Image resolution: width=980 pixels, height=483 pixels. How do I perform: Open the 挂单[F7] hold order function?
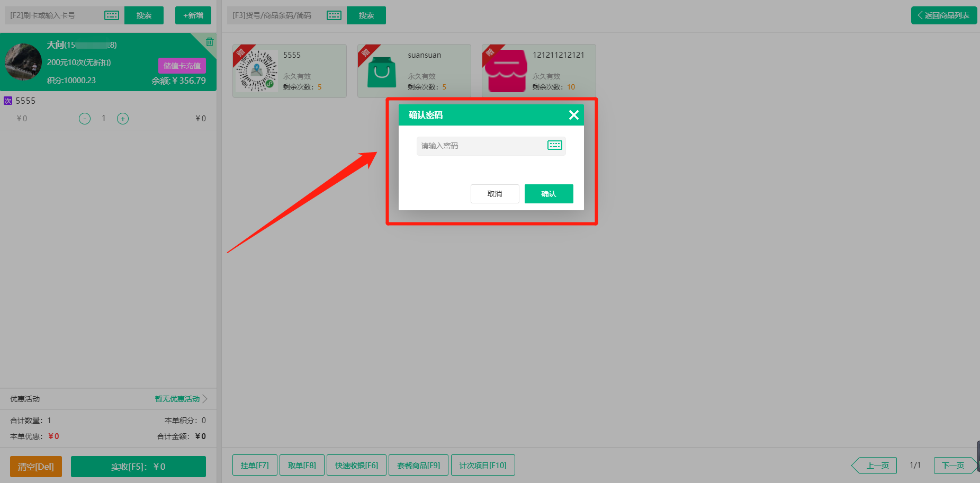[255, 466]
